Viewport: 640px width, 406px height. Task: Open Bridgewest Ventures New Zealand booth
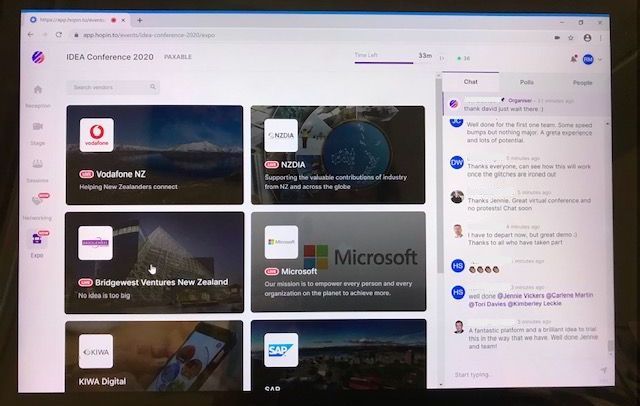(154, 262)
